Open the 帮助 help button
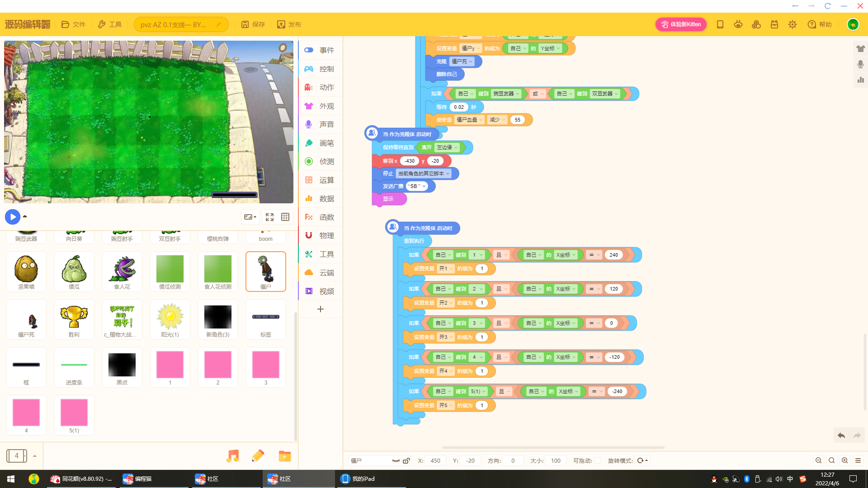This screenshot has width=868, height=488. point(820,24)
